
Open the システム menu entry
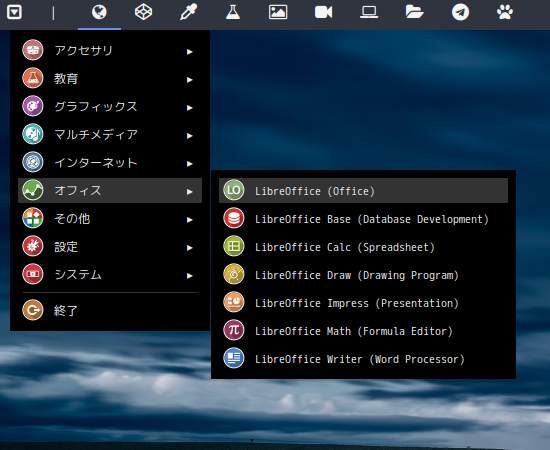coord(110,274)
